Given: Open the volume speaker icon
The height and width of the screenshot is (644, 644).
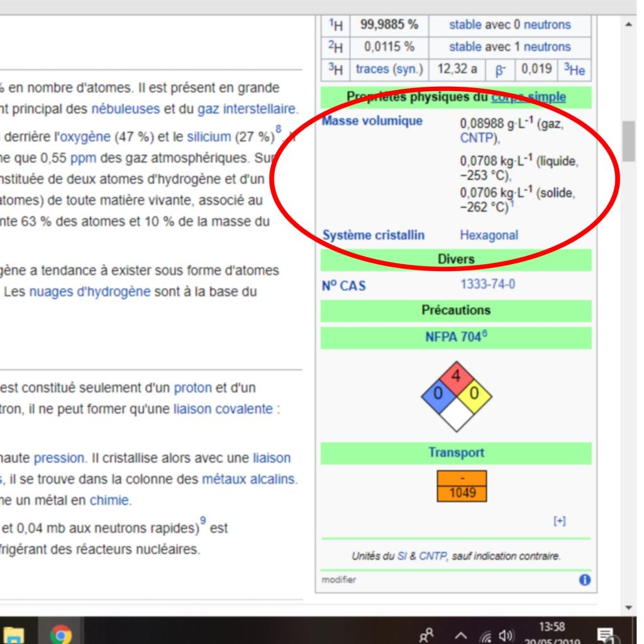Looking at the screenshot, I should tap(506, 635).
